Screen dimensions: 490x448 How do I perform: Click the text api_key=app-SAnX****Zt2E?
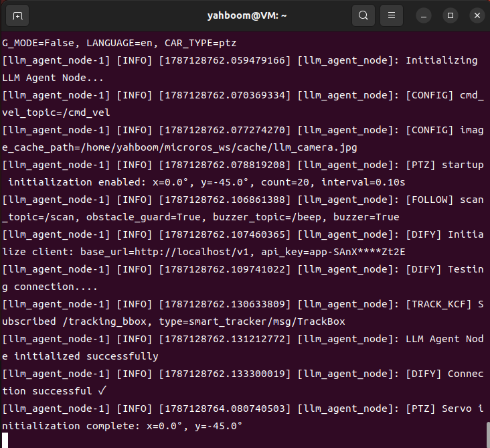coord(333,252)
